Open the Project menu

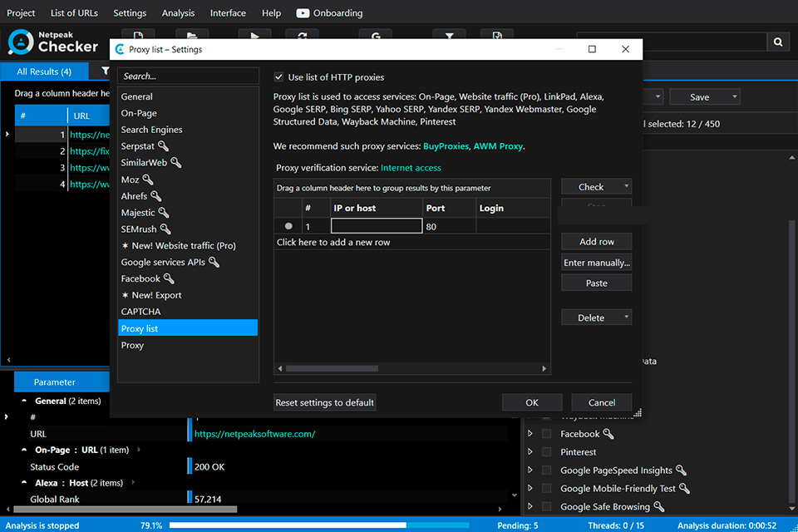[21, 13]
